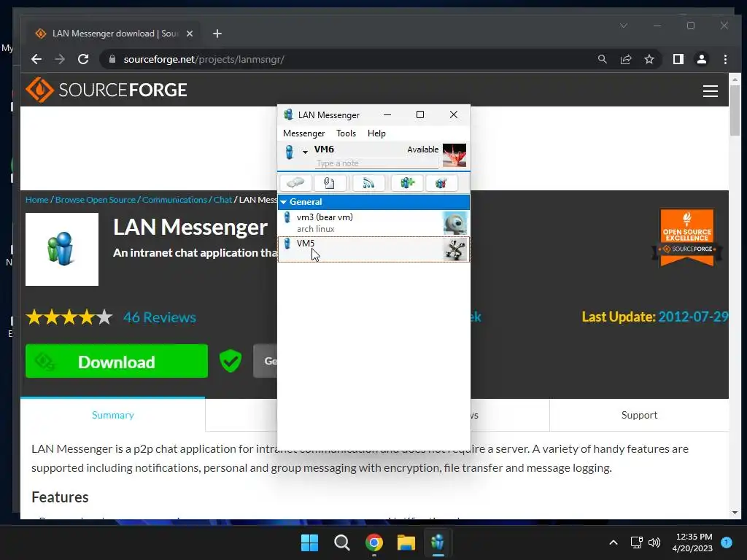
Task: Bookmark this page with the star icon
Action: [x=649, y=59]
